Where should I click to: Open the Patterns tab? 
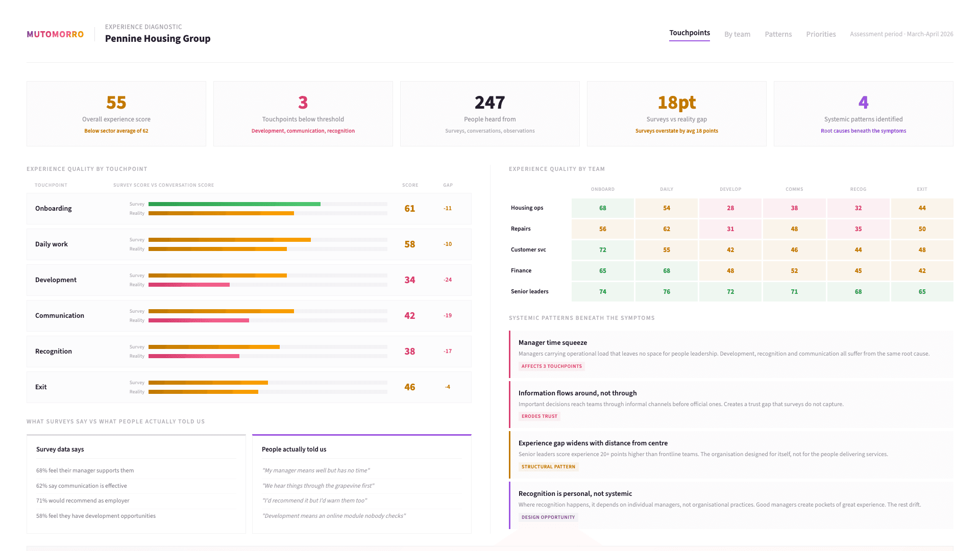(778, 34)
